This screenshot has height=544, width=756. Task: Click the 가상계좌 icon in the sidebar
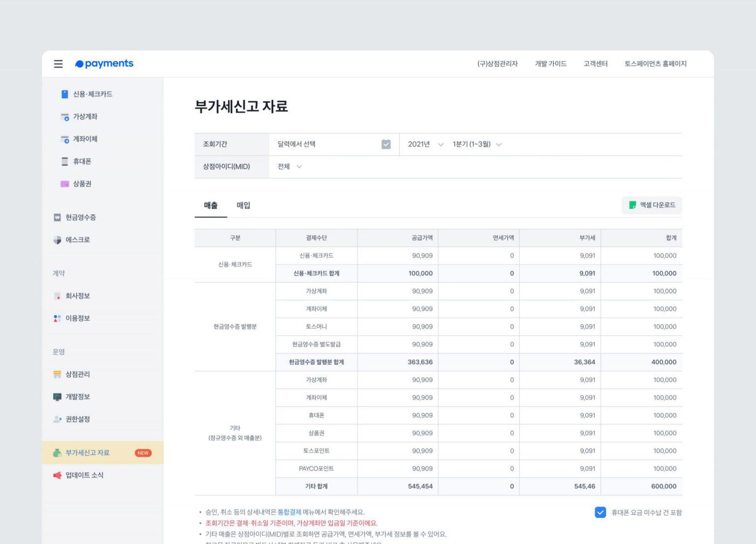point(64,117)
